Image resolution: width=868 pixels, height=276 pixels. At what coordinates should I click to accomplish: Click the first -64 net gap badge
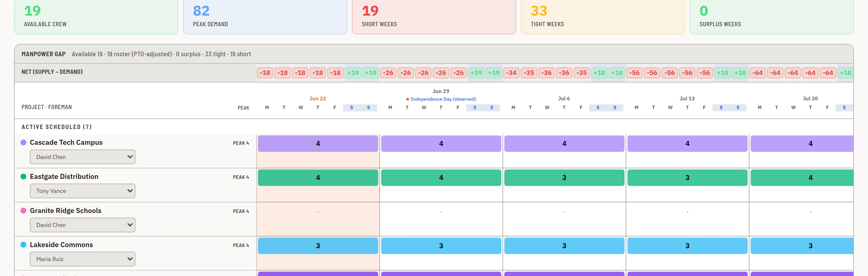pos(757,73)
